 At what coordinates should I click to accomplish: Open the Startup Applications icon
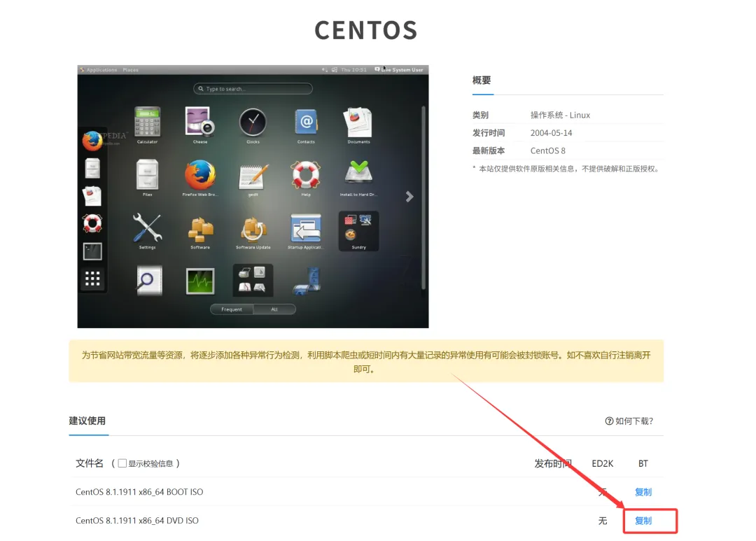click(x=306, y=228)
